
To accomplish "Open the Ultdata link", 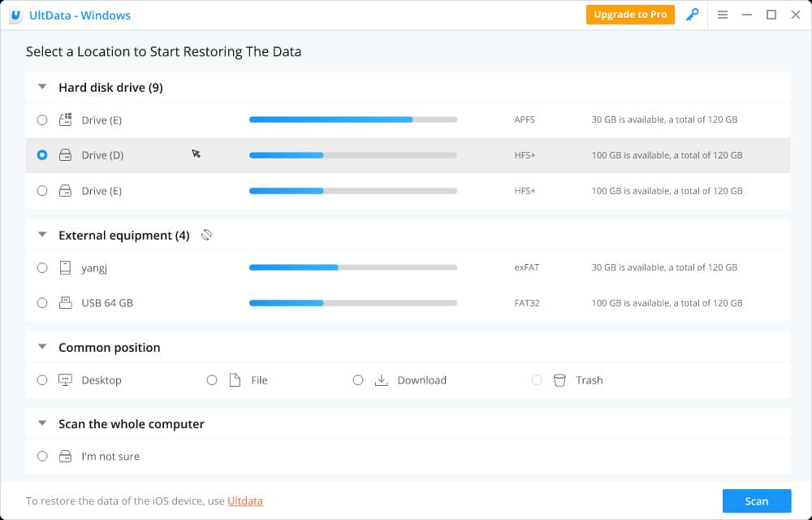I will pos(245,500).
